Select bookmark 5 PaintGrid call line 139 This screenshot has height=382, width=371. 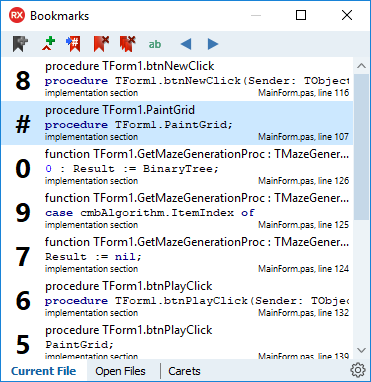(177, 340)
